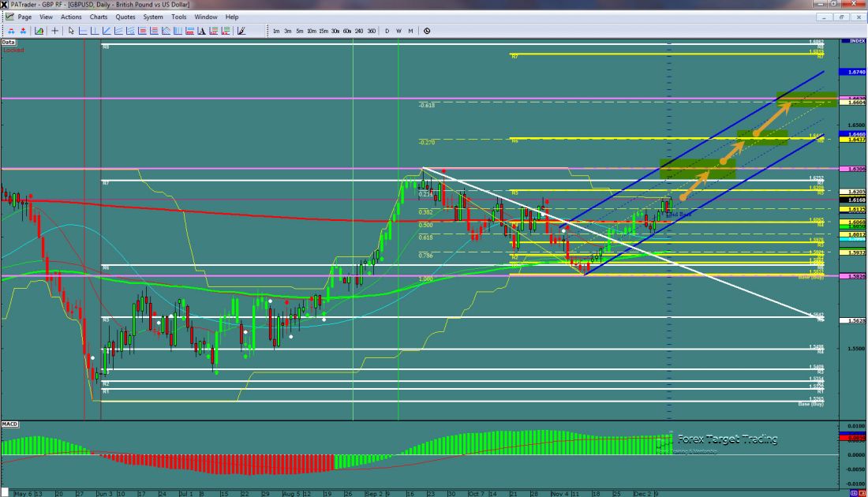Open the Page menu
868x497 pixels.
pos(26,17)
